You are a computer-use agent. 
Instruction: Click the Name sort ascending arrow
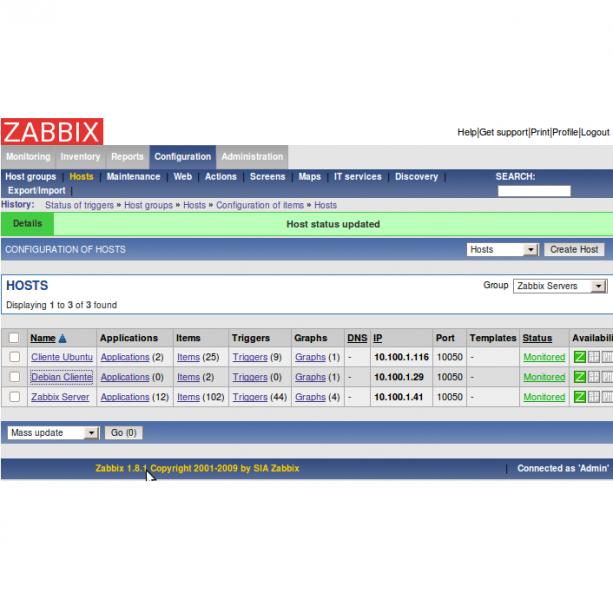[x=62, y=339]
